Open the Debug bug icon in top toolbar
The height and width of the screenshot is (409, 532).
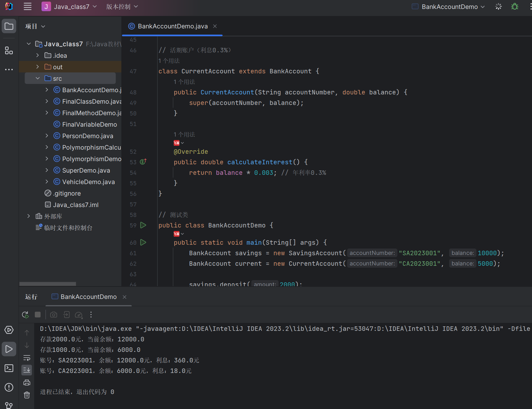[514, 7]
